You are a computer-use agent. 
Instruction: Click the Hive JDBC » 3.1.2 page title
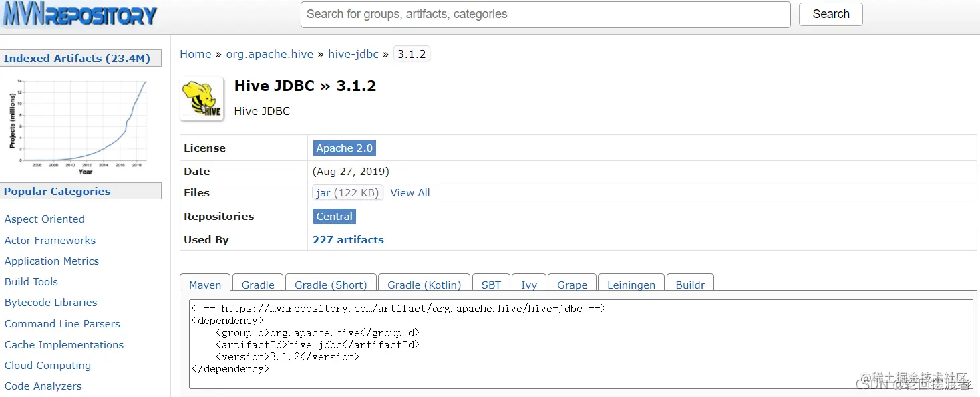coord(305,86)
